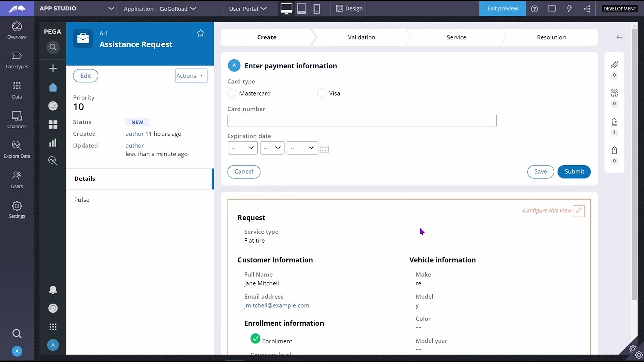Open Case types in the left rail
This screenshot has height=362, width=644.
(x=17, y=60)
